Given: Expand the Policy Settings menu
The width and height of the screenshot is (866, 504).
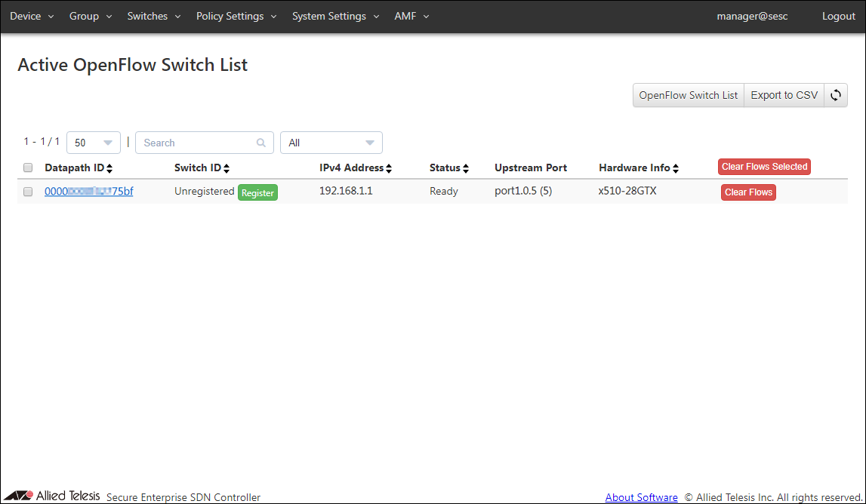Looking at the screenshot, I should [236, 16].
